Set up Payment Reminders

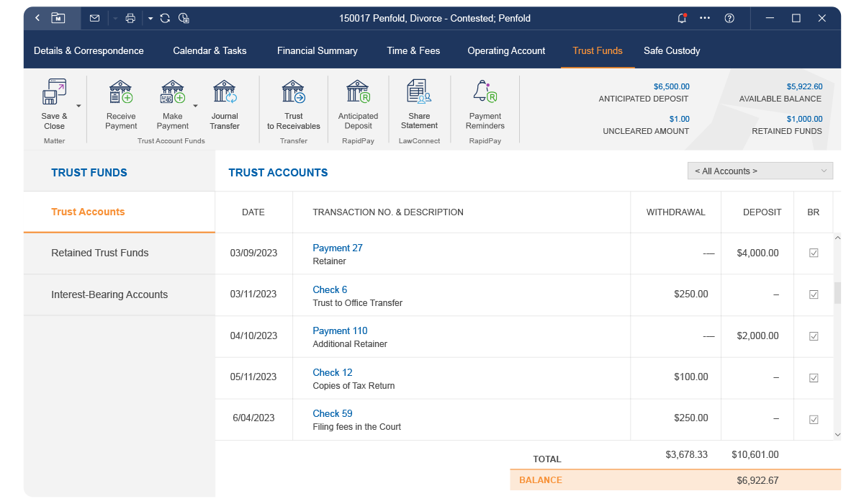click(x=485, y=92)
